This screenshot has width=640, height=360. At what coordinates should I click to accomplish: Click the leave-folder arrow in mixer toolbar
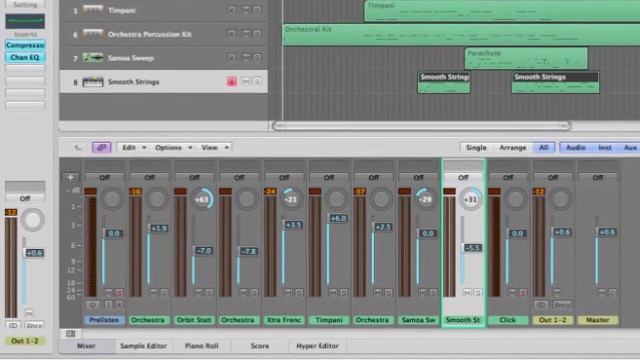coord(78,147)
